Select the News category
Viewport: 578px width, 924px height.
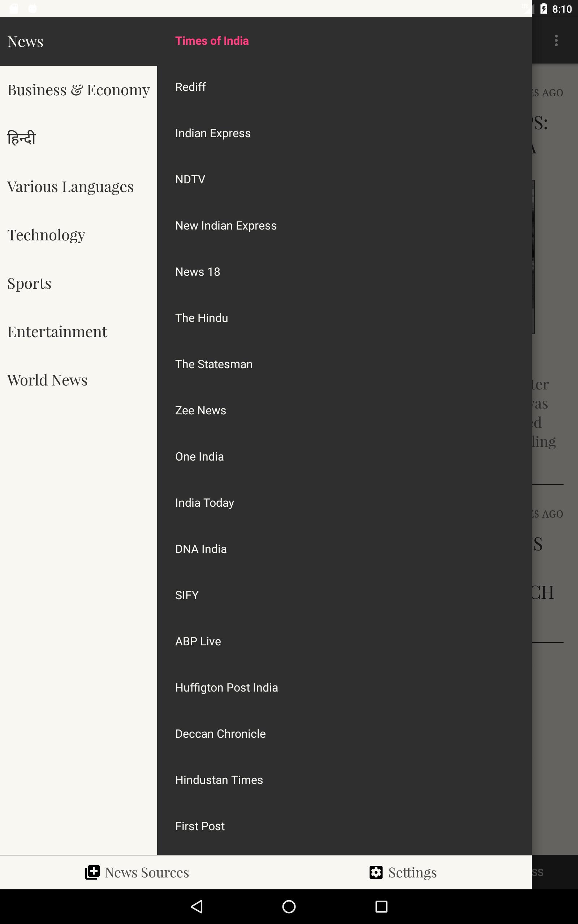[x=78, y=41]
